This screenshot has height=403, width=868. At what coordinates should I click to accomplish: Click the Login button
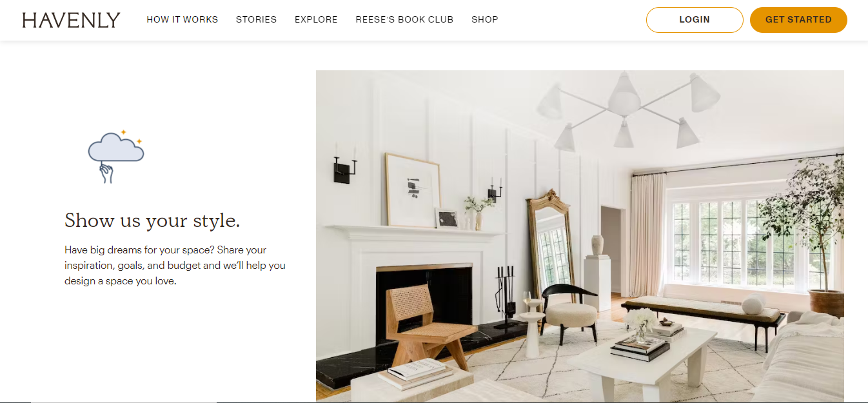pyautogui.click(x=695, y=20)
